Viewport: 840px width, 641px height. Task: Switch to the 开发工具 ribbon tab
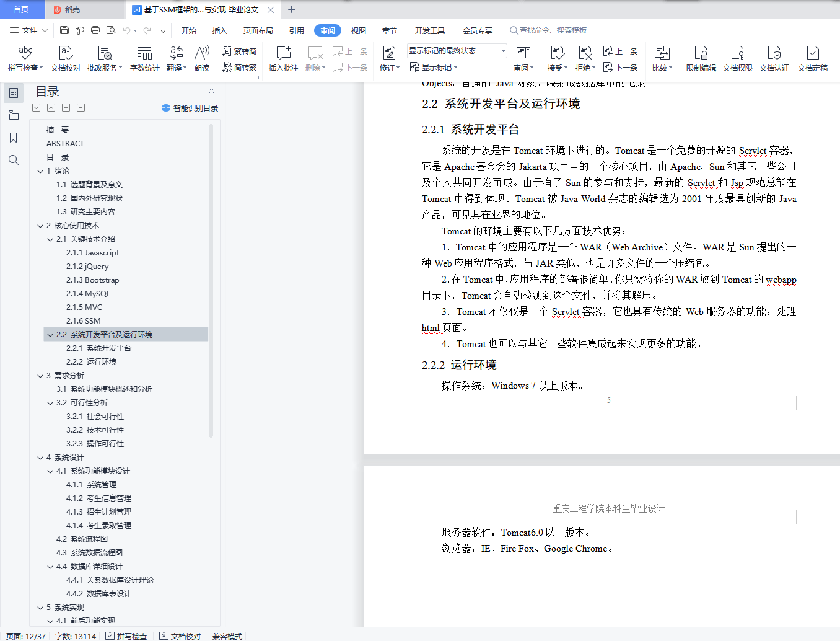[430, 30]
